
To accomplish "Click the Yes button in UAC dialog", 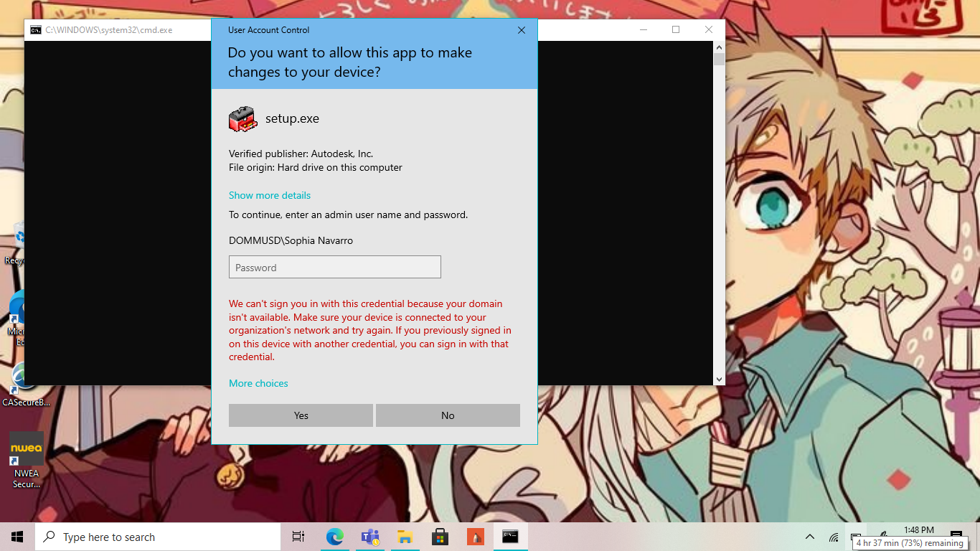I will 301,415.
